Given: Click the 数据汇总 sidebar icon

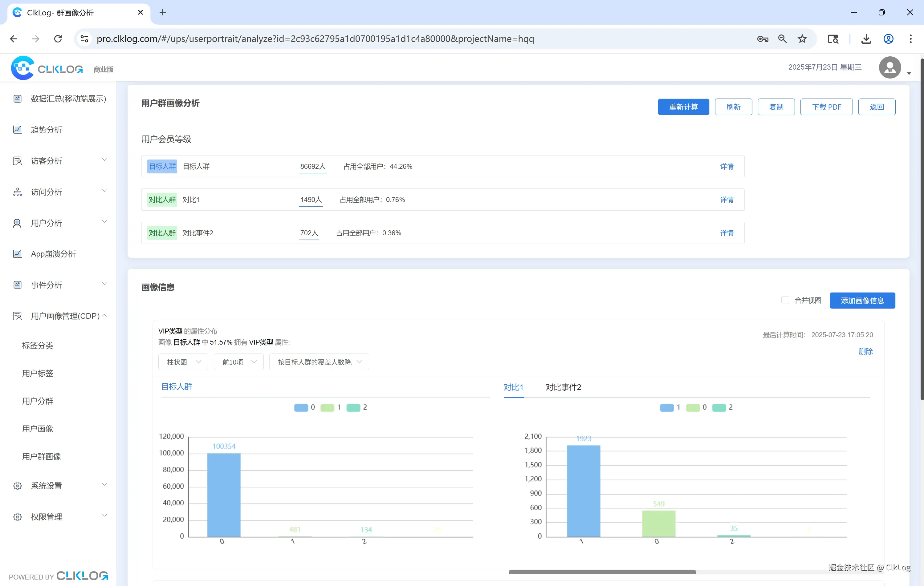Looking at the screenshot, I should 17,99.
